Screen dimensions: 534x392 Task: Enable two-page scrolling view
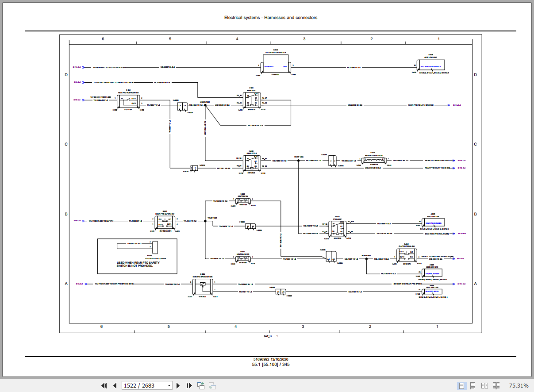496,385
